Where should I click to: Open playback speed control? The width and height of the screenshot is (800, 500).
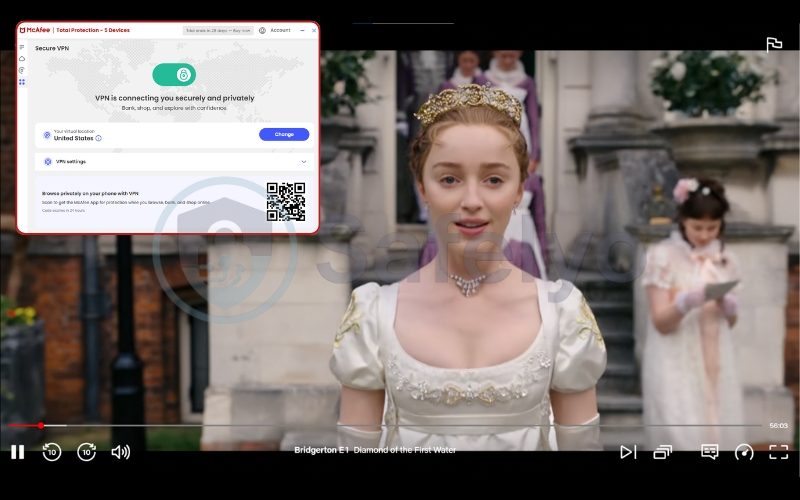[x=744, y=452]
